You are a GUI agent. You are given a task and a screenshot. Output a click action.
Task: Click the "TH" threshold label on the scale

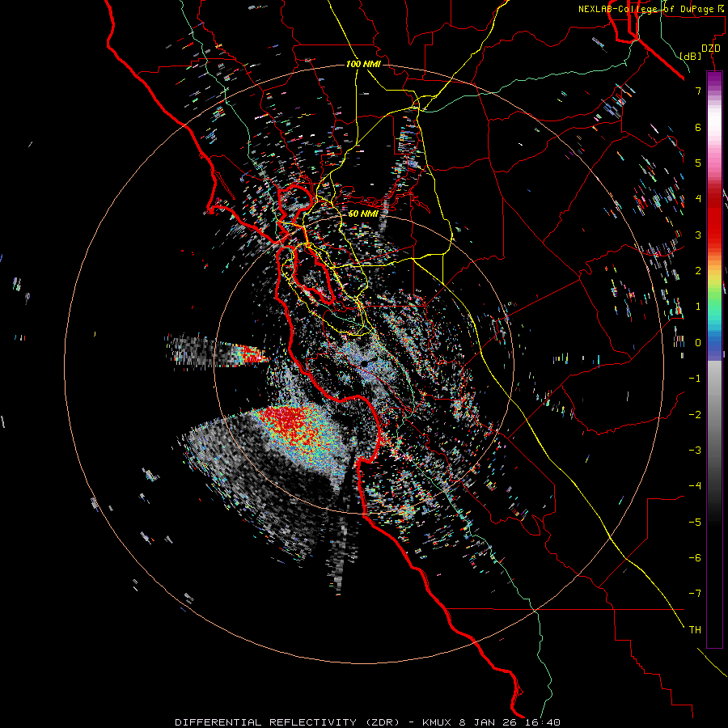pyautogui.click(x=695, y=630)
